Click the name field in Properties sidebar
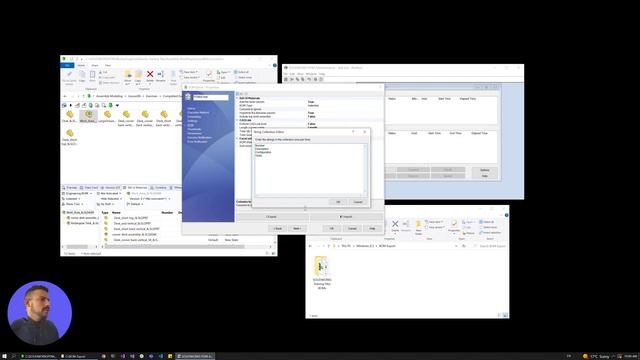This screenshot has height=360, width=640. tap(211, 97)
